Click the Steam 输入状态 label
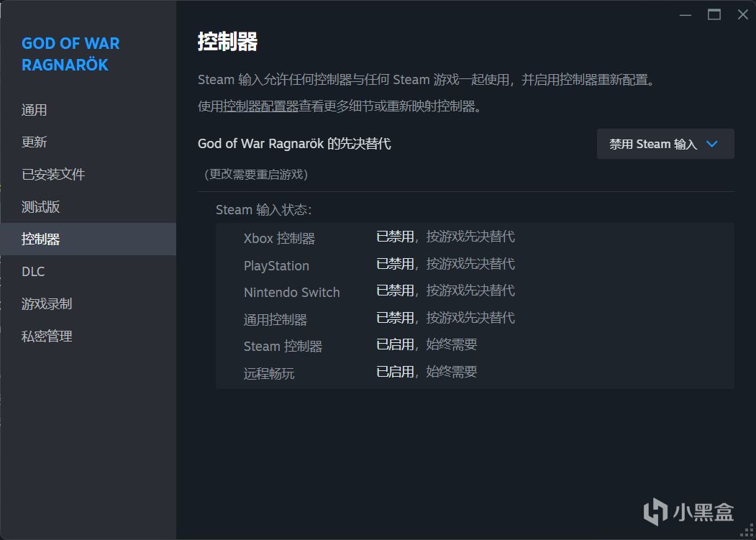This screenshot has width=756, height=540. (264, 210)
